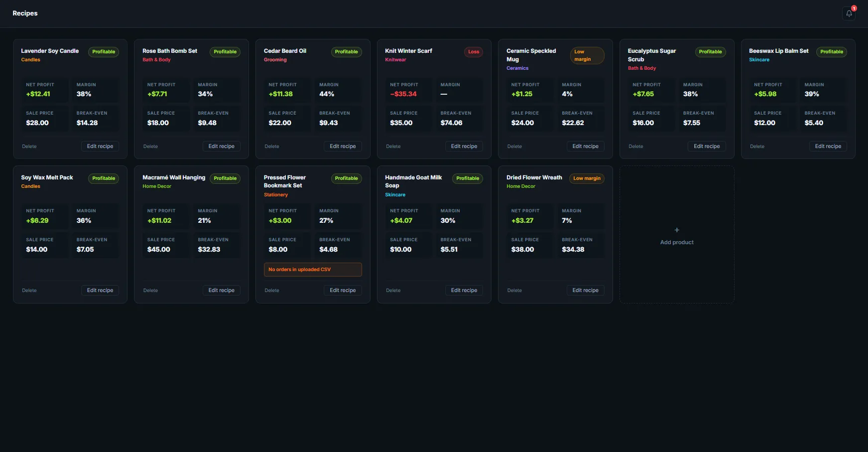Edit recipe for Ceramic Speckled Mug
Screen dimensions: 868x452
(585, 147)
